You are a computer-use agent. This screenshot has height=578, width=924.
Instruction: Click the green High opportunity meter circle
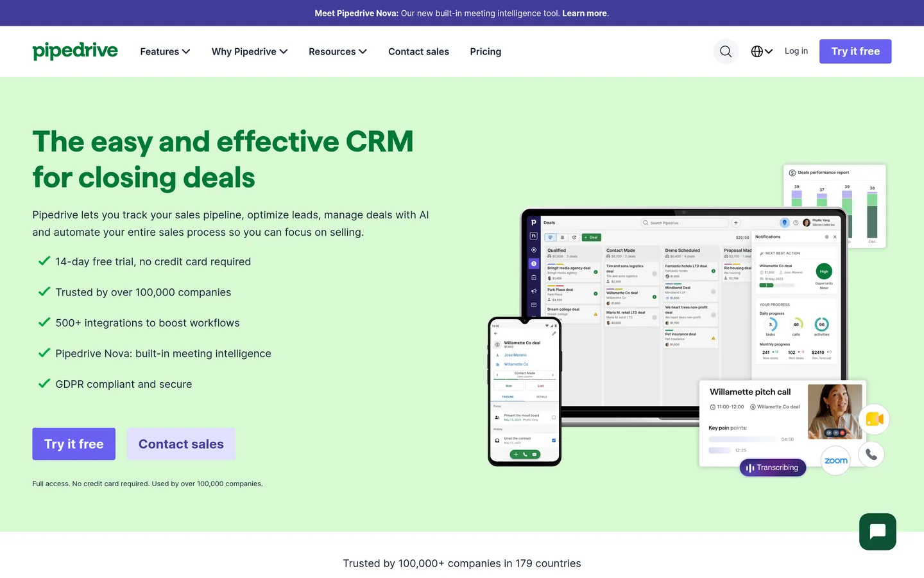824,271
